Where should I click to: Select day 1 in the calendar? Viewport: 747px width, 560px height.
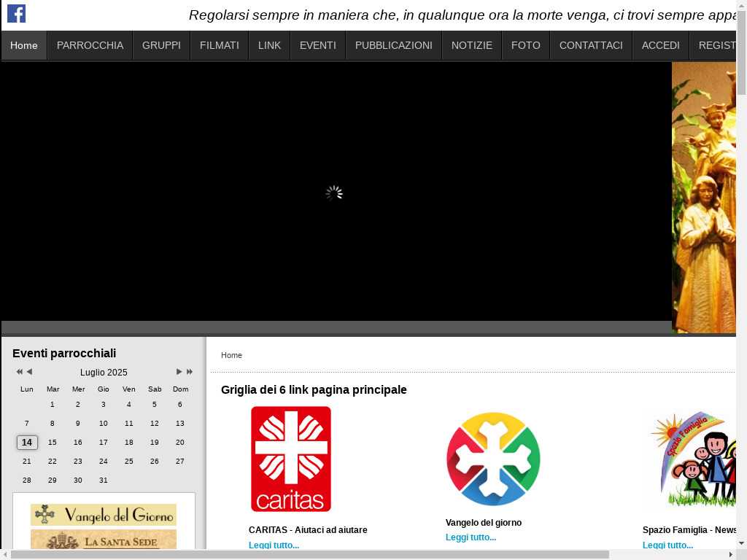pos(53,404)
